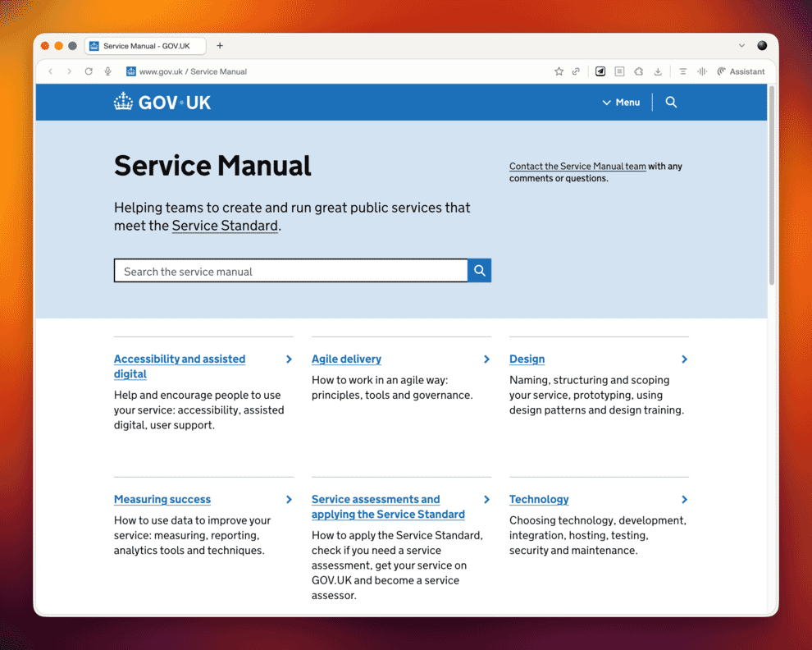Viewport: 812px width, 650px height.
Task: Go forward to next page
Action: [69, 71]
